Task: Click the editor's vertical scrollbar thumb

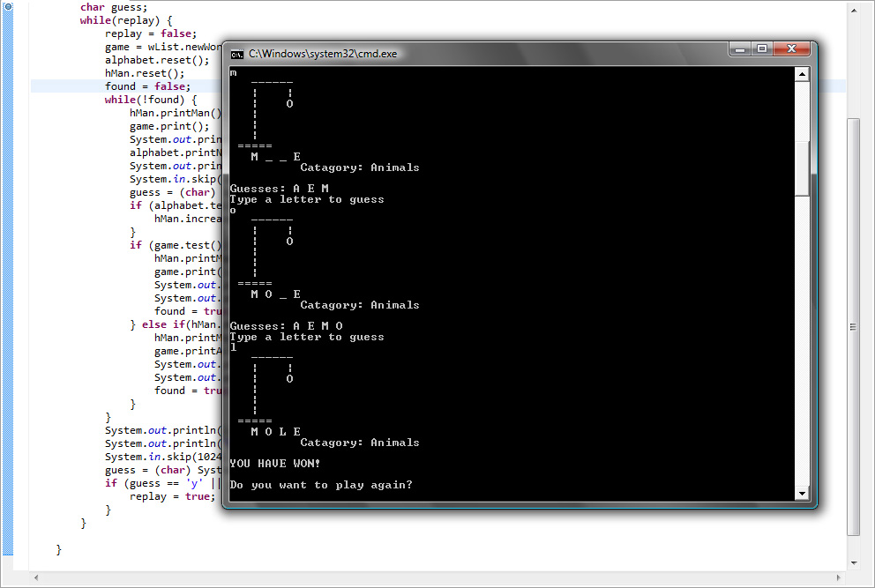Action: pyautogui.click(x=853, y=327)
